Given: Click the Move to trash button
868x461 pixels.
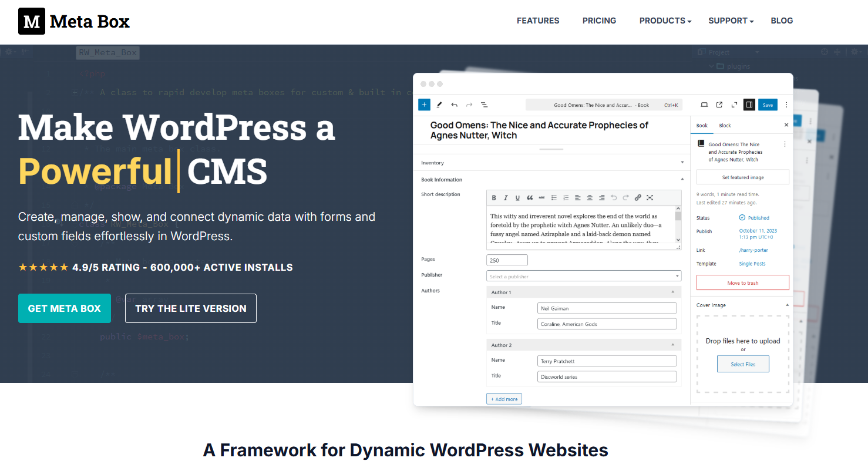Looking at the screenshot, I should tap(743, 283).
